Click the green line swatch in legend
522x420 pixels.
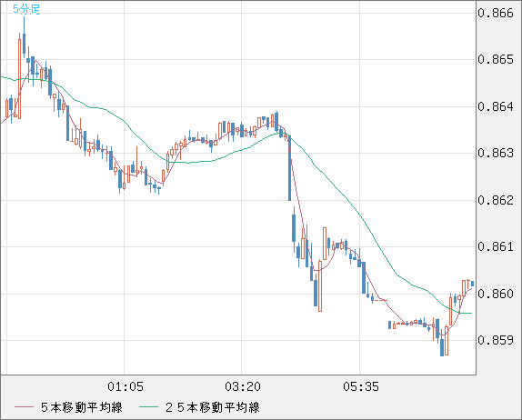pos(148,407)
